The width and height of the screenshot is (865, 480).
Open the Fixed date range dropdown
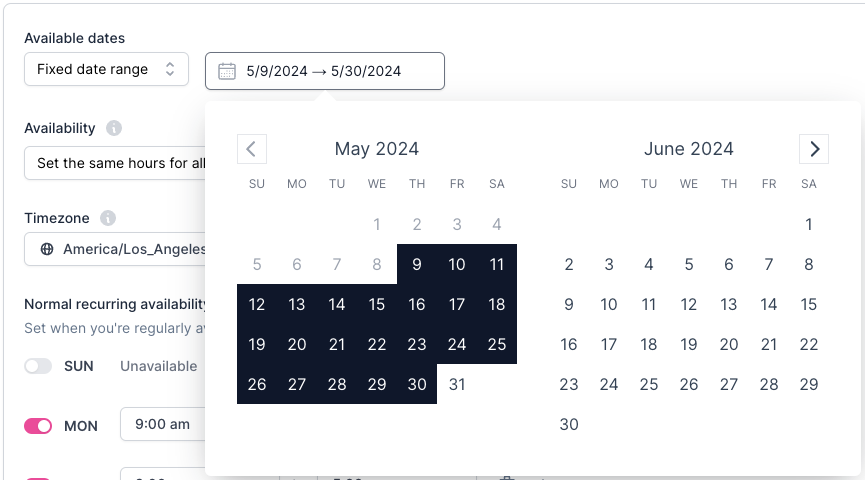106,70
